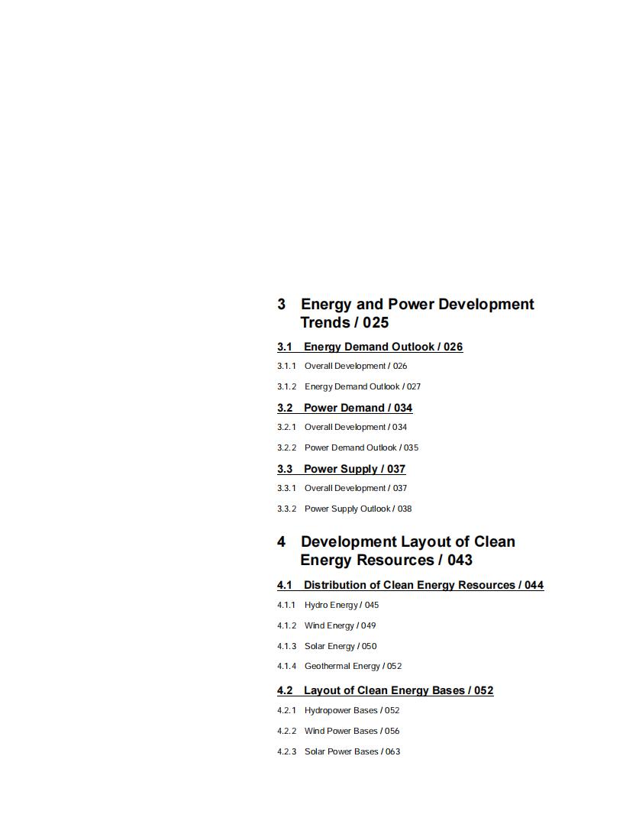Go to 4.1.1 Hydro Energy entry
Screen dimensions: 623x840
tap(328, 605)
